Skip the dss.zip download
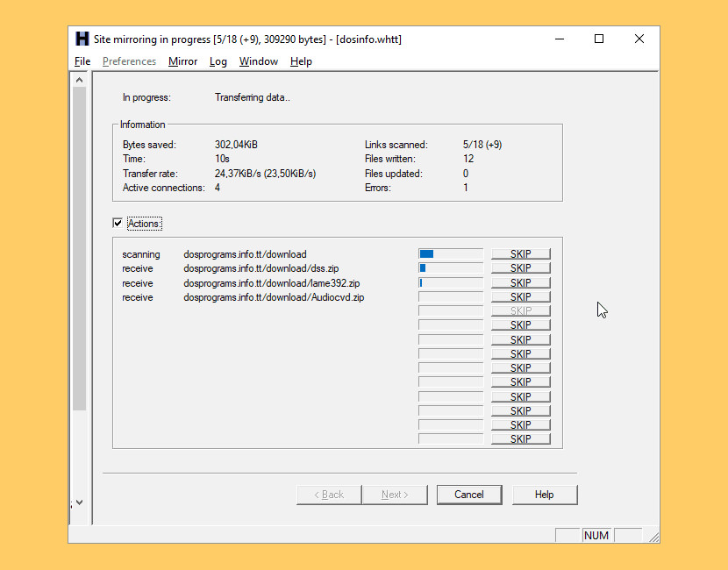The image size is (728, 570). click(520, 267)
